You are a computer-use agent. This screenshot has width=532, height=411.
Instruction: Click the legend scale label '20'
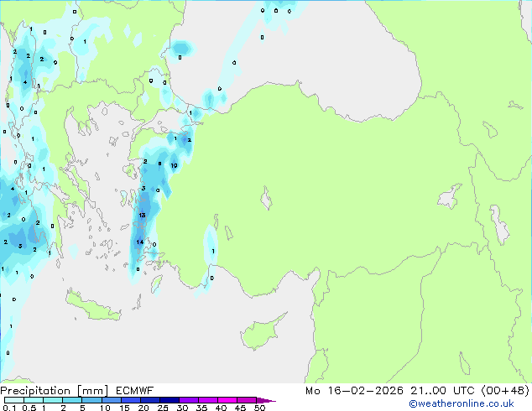[143, 408]
